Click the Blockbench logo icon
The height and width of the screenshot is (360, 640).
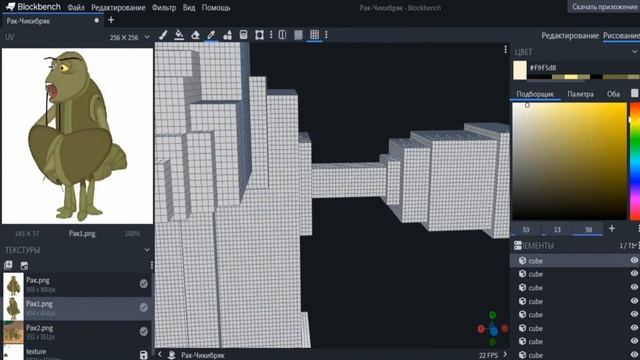(10, 7)
